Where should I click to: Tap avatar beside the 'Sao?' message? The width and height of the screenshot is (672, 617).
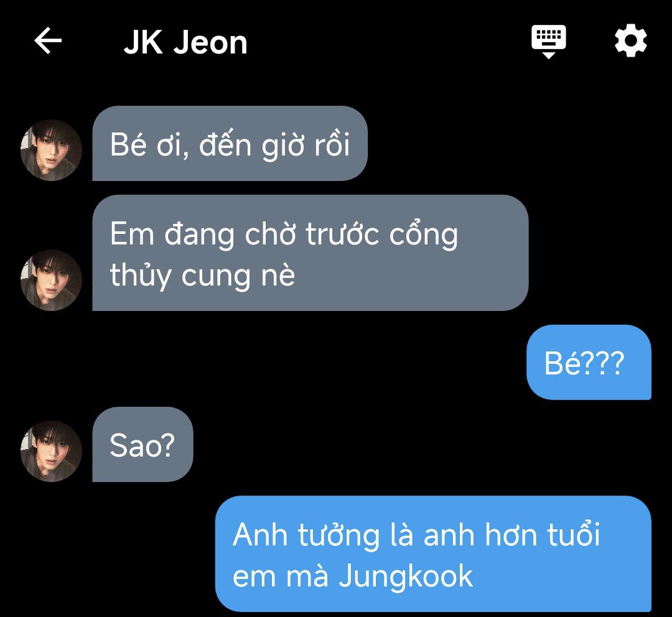[x=52, y=451]
